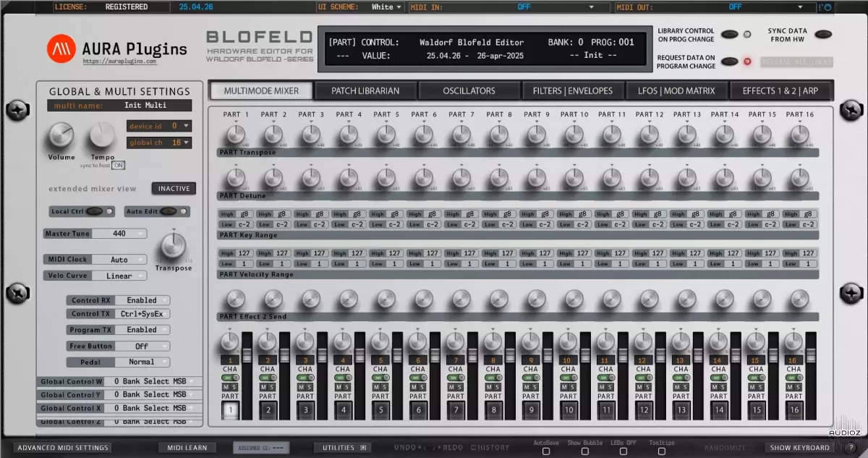
Task: Click the global Transpose knob
Action: 173,246
